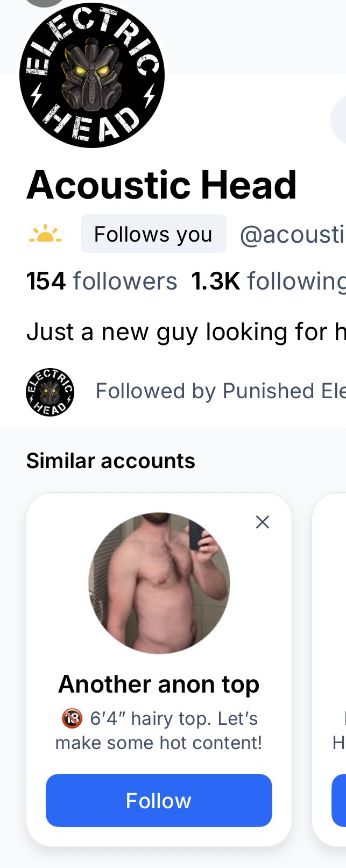The width and height of the screenshot is (346, 868).
Task: Open Another anon top's profile photo
Action: pyautogui.click(x=159, y=583)
